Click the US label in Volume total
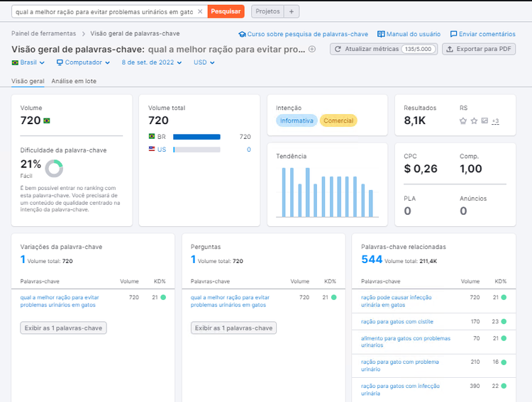 (x=162, y=150)
